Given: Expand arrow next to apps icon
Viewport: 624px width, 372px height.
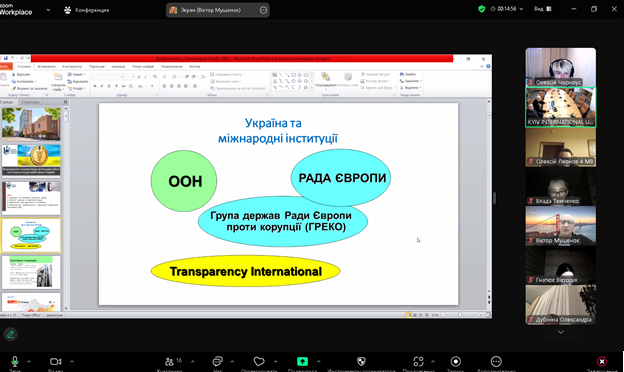Looking at the screenshot, I should [x=433, y=362].
